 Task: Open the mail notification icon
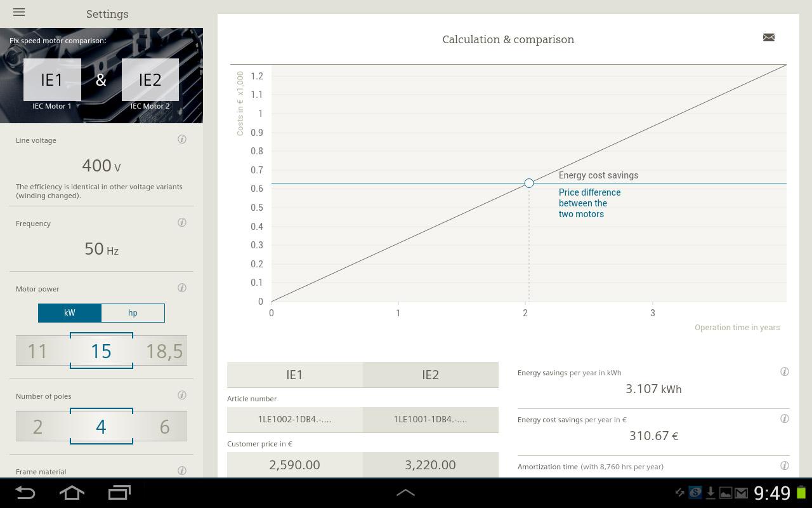click(x=740, y=493)
